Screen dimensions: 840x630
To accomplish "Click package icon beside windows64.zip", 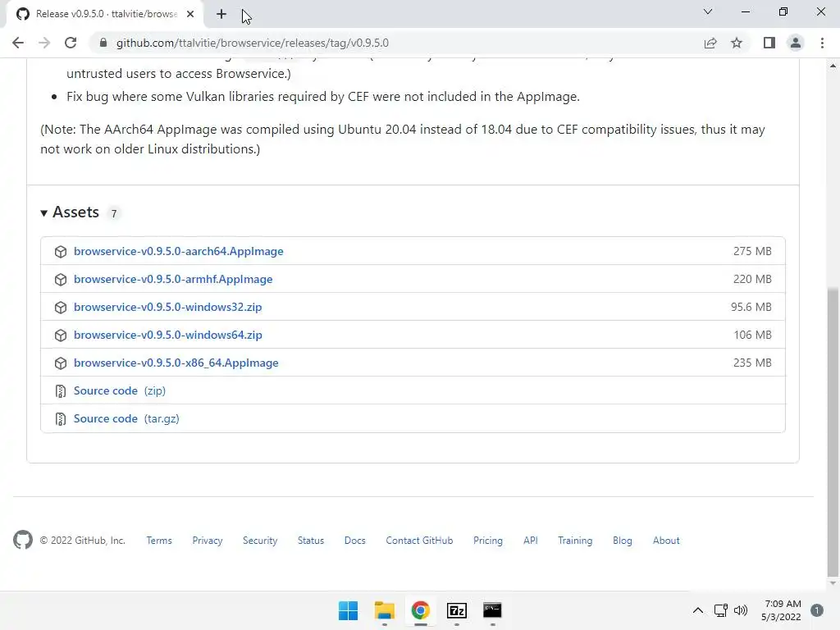I will point(61,336).
